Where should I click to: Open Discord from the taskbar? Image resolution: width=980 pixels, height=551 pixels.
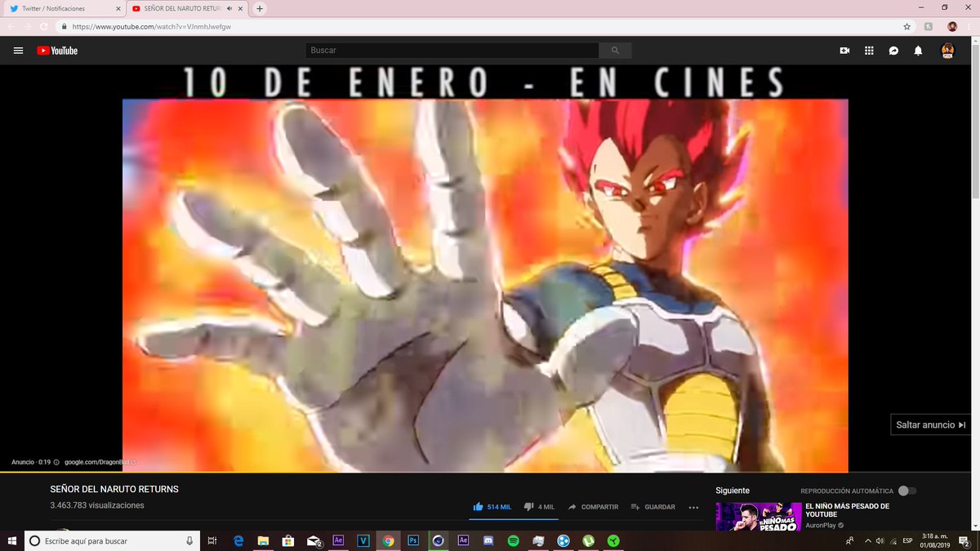pyautogui.click(x=488, y=540)
